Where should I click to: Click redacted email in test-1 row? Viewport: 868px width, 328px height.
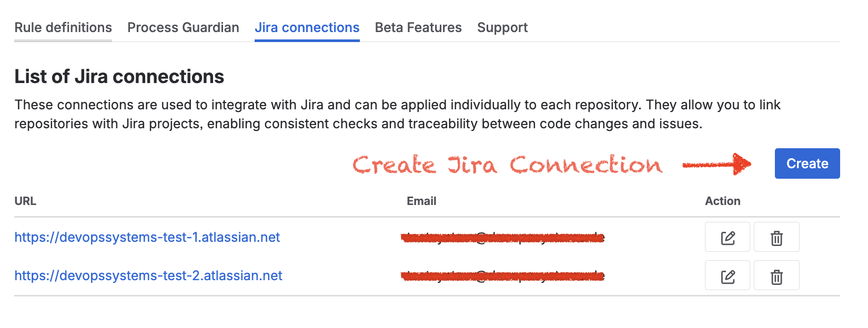[502, 238]
